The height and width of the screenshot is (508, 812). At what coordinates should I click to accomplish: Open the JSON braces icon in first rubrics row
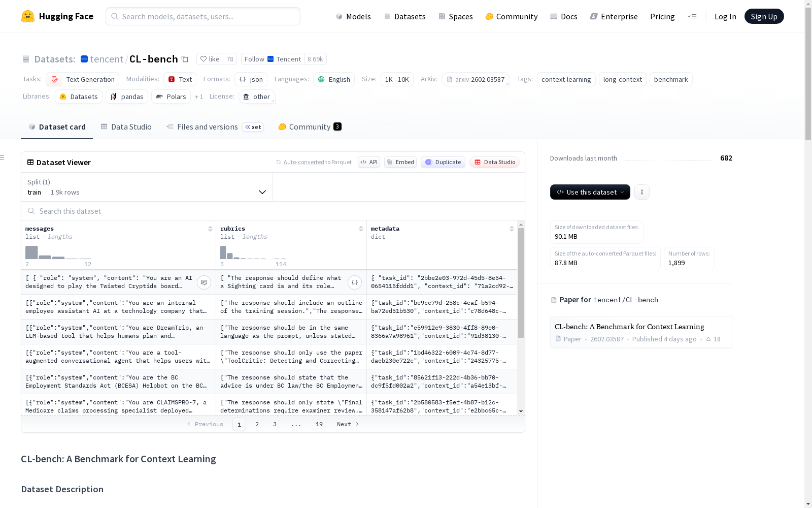click(x=355, y=282)
